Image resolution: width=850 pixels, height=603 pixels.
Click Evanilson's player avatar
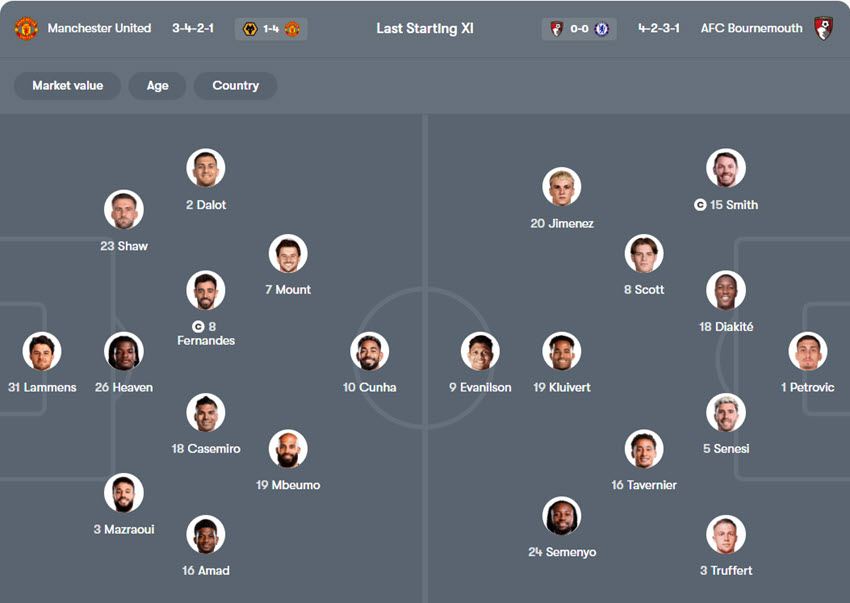(x=480, y=352)
